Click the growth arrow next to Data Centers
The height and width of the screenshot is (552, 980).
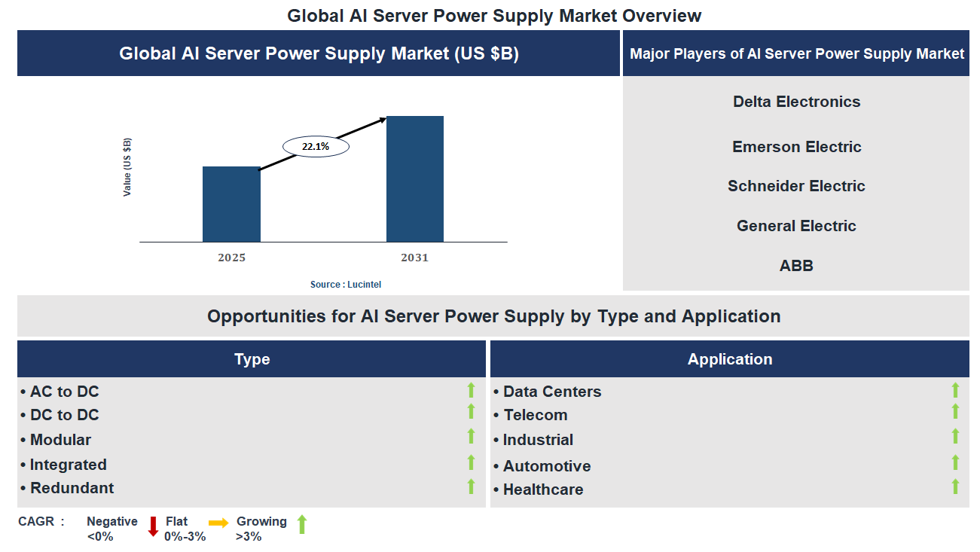[955, 390]
